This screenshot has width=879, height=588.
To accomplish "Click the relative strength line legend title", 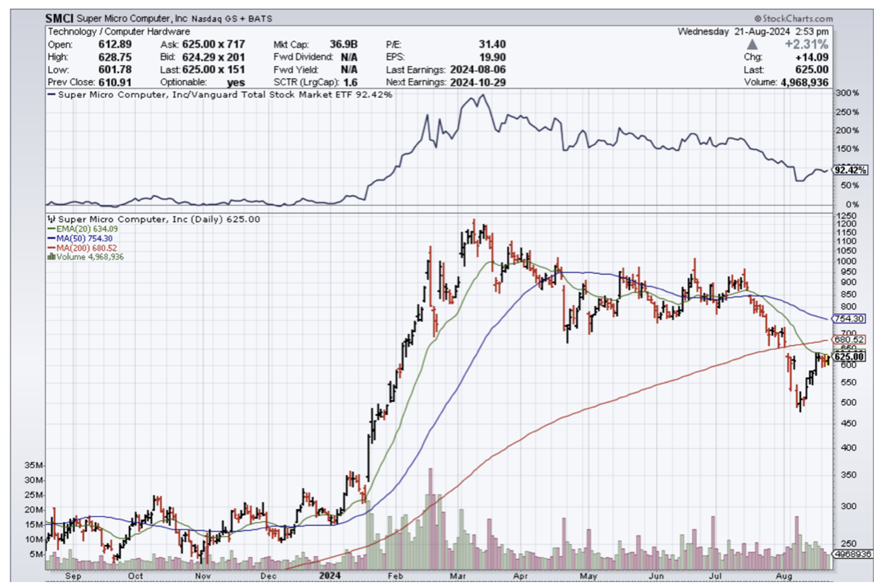I will [x=219, y=95].
